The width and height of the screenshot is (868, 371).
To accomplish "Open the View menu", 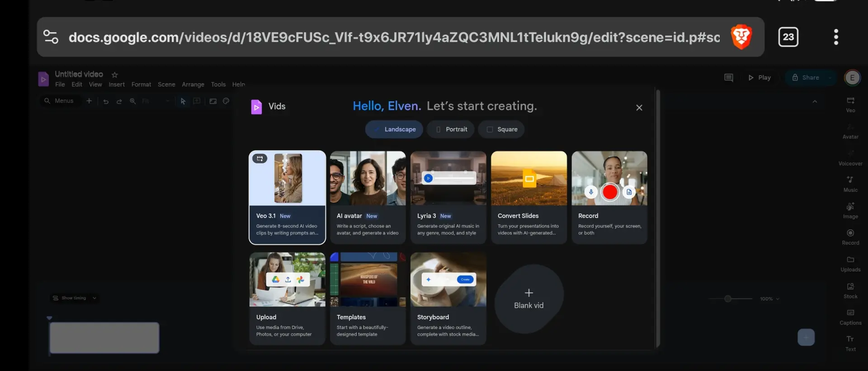I will pyautogui.click(x=95, y=85).
